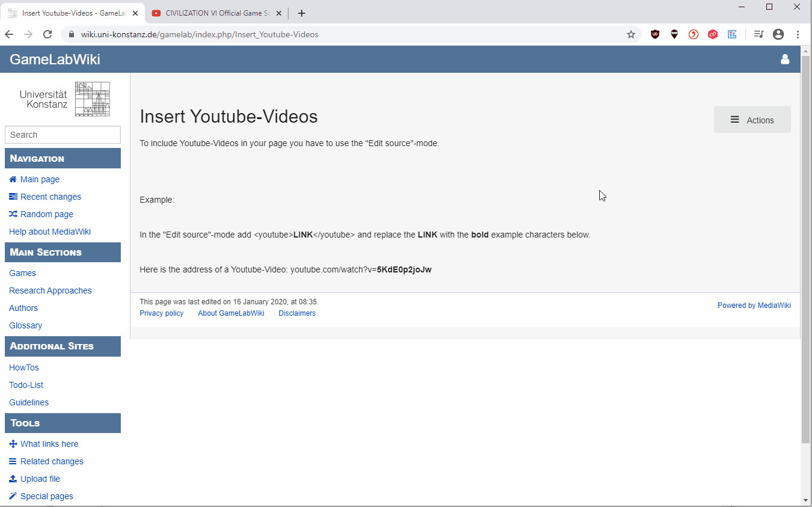
Task: Open the media control icon in toolbar
Action: pyautogui.click(x=759, y=34)
